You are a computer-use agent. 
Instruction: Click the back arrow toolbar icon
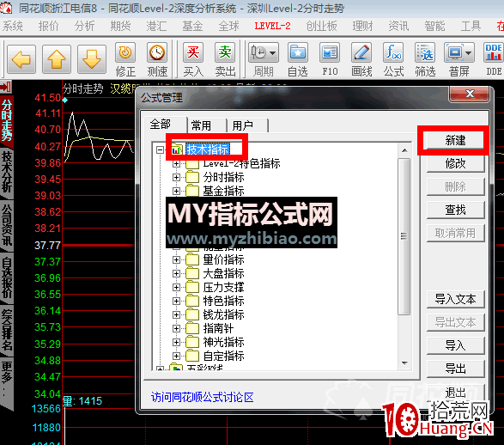pos(21,59)
